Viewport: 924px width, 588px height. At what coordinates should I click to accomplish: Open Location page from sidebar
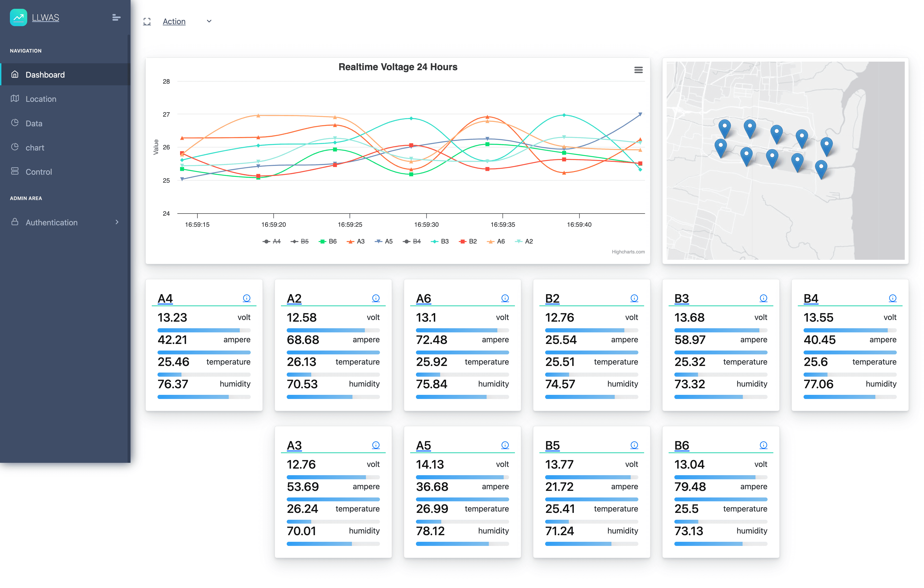65,99
